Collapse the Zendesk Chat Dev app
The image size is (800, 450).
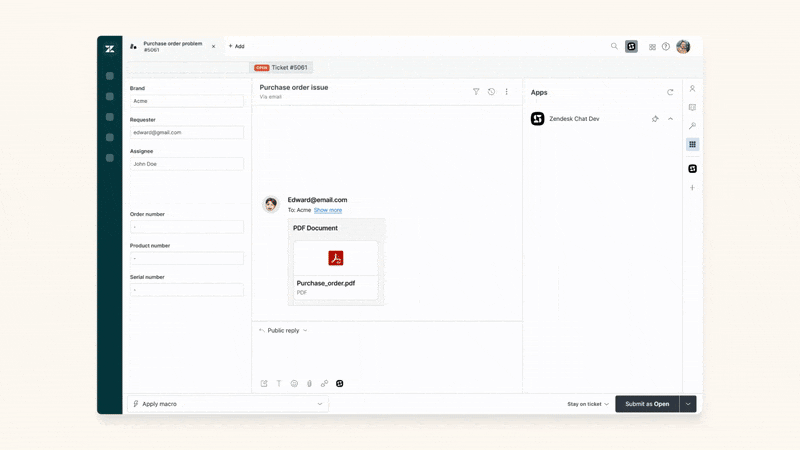point(670,119)
